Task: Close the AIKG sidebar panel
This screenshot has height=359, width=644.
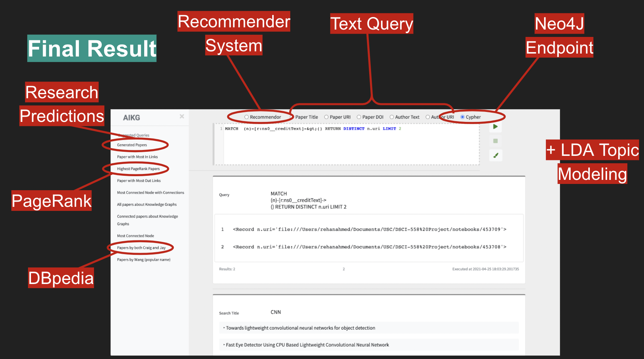Action: [182, 116]
